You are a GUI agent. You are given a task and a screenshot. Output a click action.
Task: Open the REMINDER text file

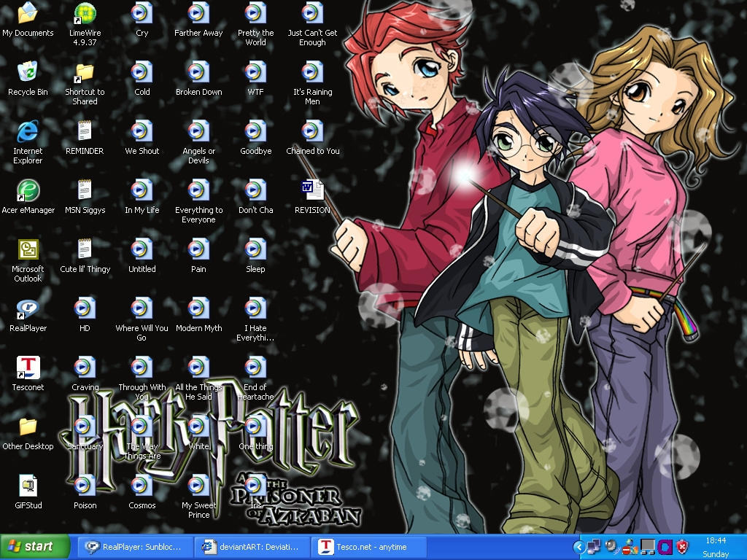tap(85, 131)
